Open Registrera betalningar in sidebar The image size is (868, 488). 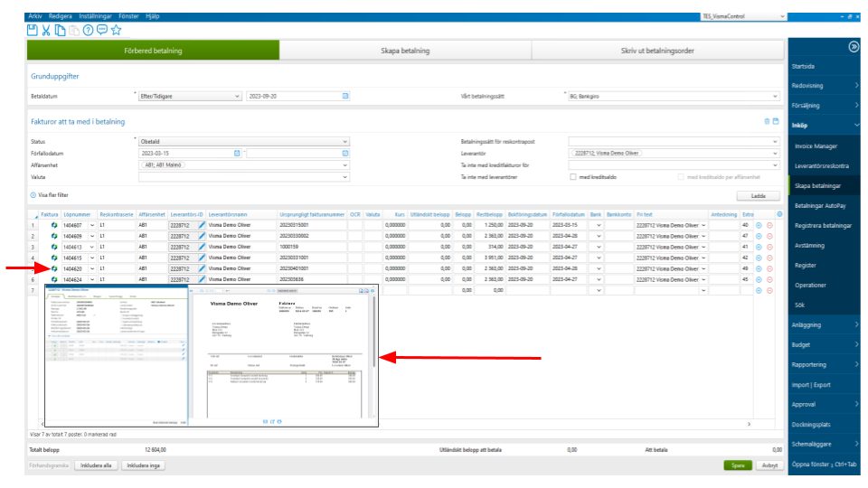(824, 226)
